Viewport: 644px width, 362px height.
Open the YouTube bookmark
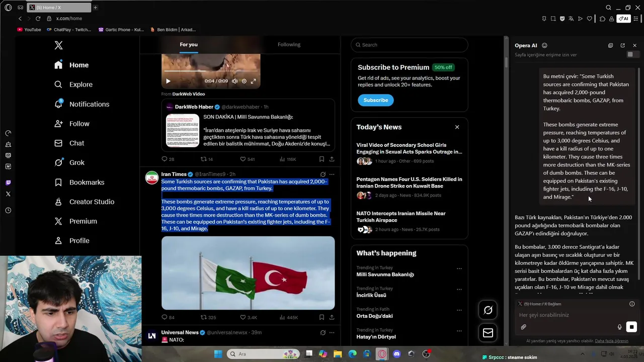[29, 30]
